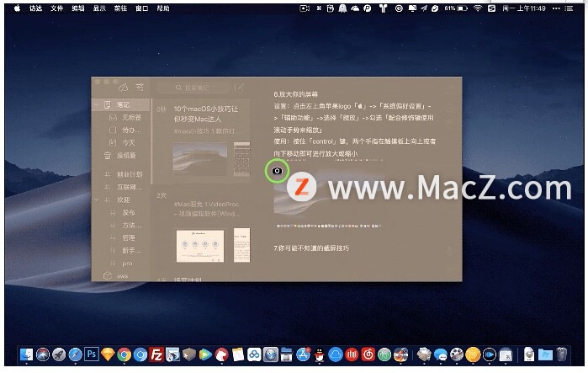
Task: Select 笔记 in the sidebar
Action: [x=121, y=104]
